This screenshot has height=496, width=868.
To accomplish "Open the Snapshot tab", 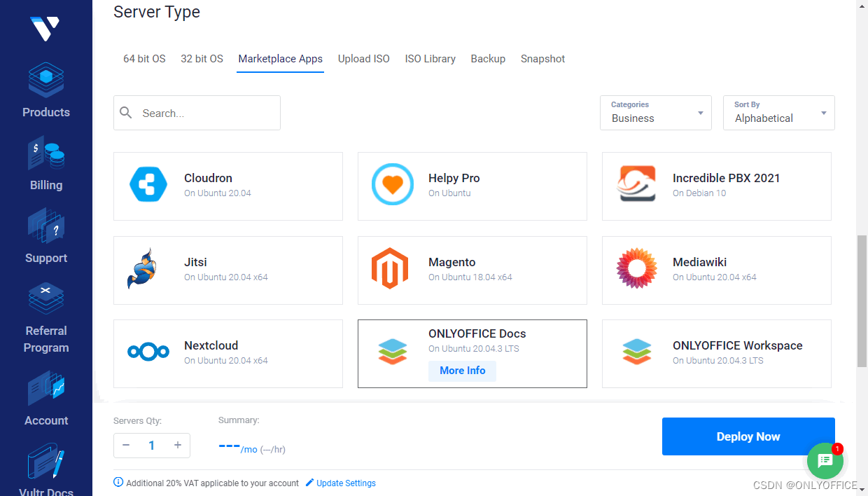I will coord(543,59).
